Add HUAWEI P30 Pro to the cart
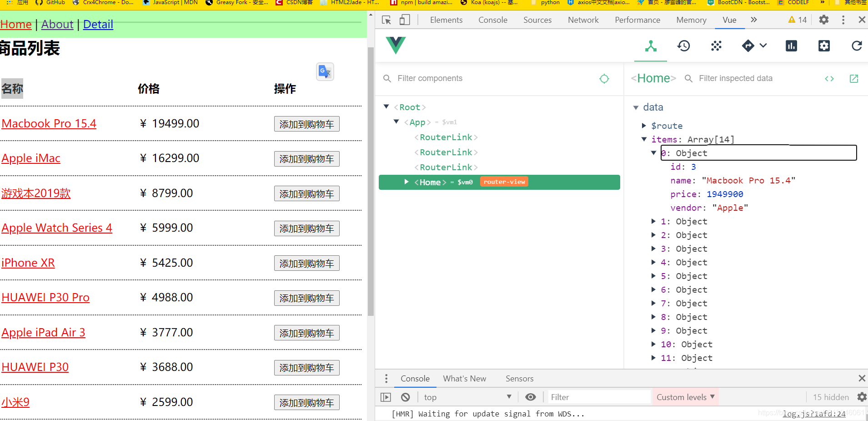 (x=307, y=298)
